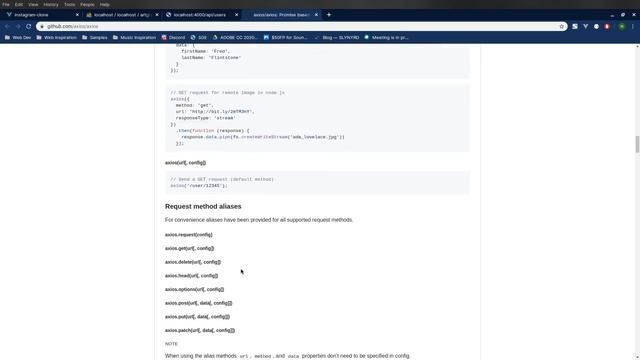Open the SDS bookmark
This screenshot has height=360, width=640.
(x=199, y=37)
